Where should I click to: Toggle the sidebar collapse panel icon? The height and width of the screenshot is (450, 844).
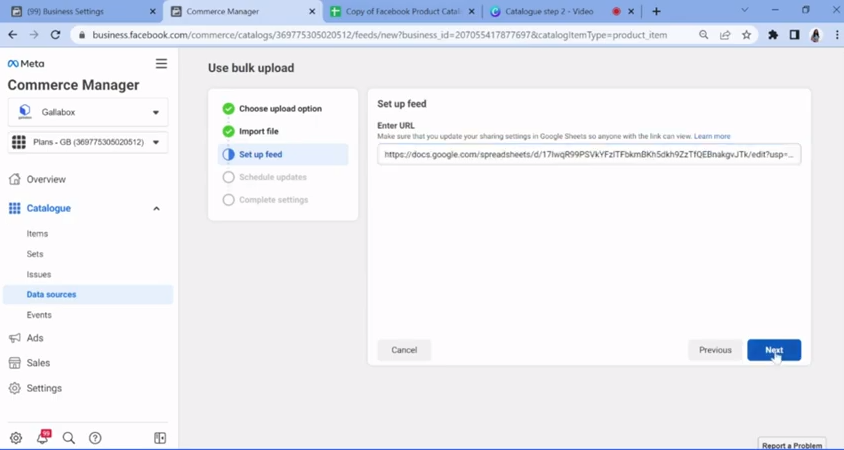[x=160, y=438]
